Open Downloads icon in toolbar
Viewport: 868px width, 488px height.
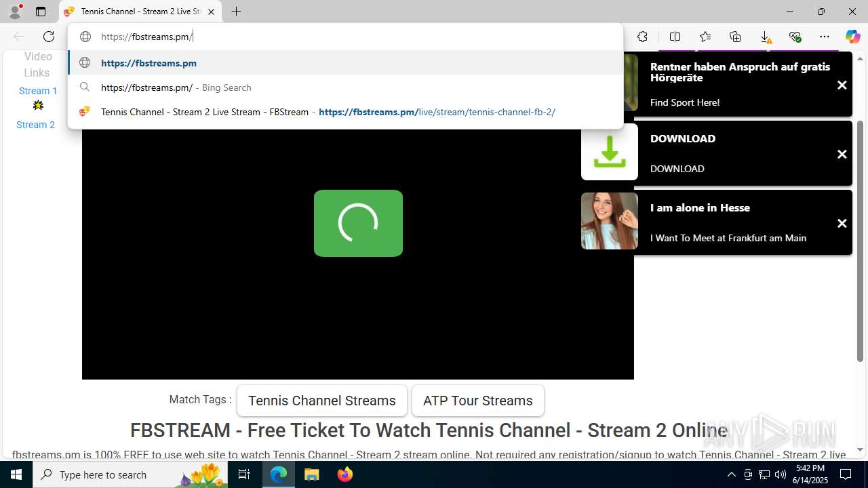pos(765,37)
